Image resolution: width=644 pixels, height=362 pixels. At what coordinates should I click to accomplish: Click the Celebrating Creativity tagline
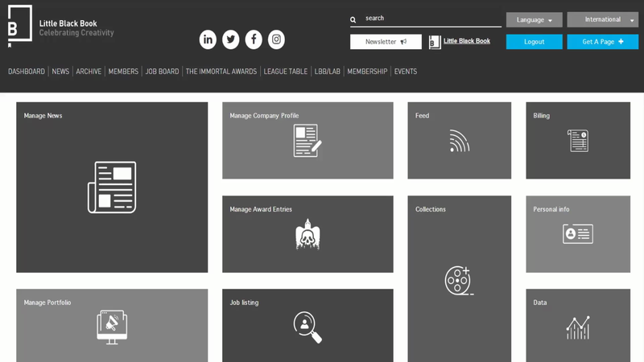tap(76, 33)
